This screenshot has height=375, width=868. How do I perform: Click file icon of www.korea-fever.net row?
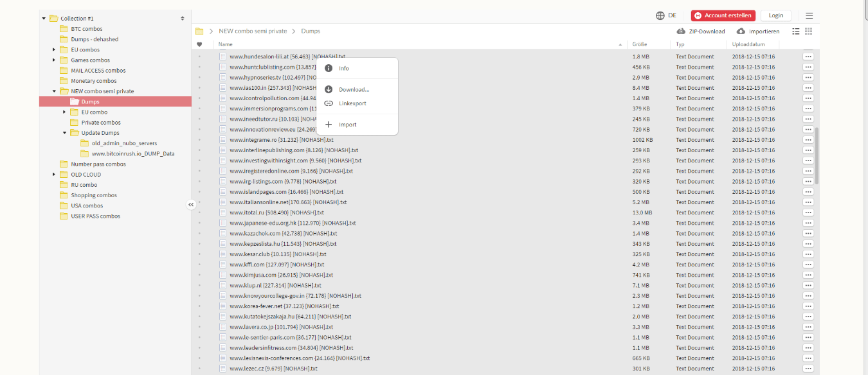pyautogui.click(x=223, y=306)
